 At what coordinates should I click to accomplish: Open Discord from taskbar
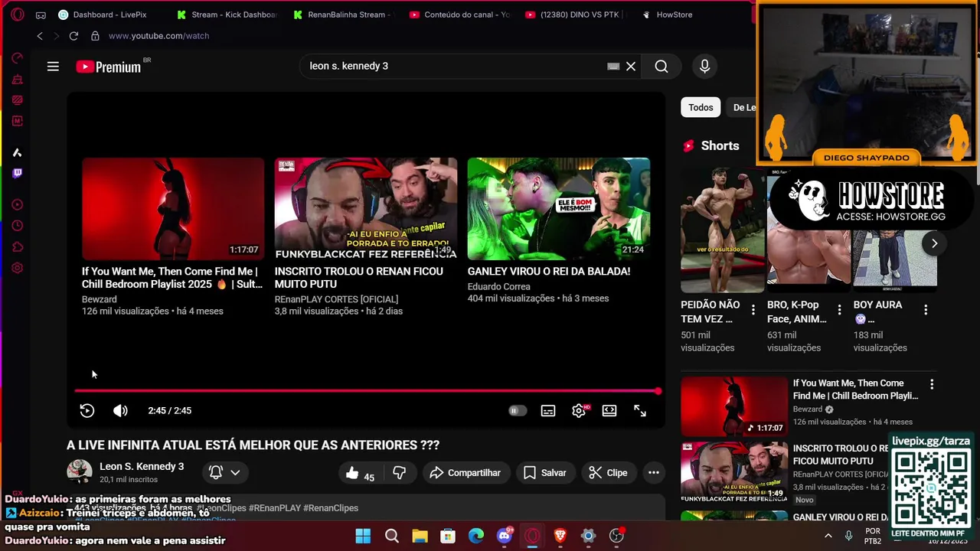pos(504,536)
